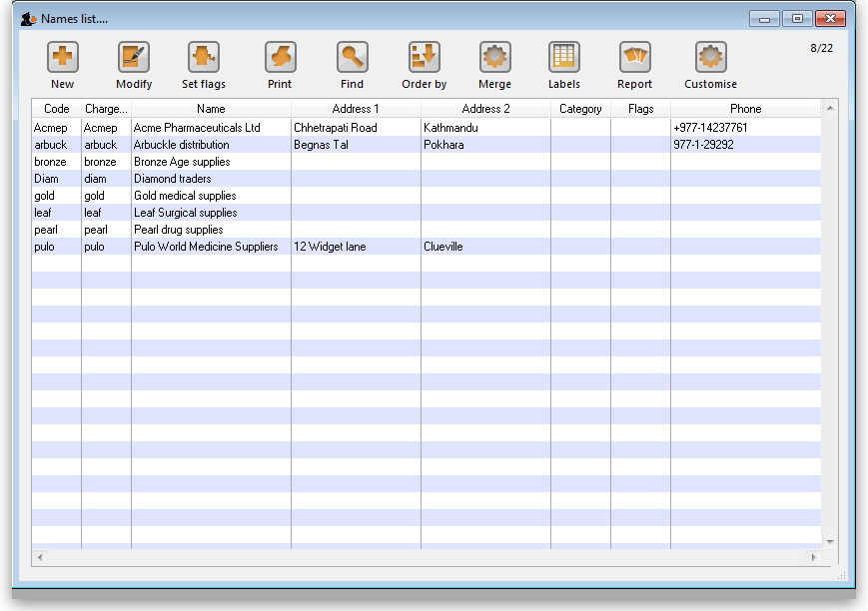Image resolution: width=868 pixels, height=611 pixels.
Task: Select the Set flags icon
Action: click(x=203, y=57)
